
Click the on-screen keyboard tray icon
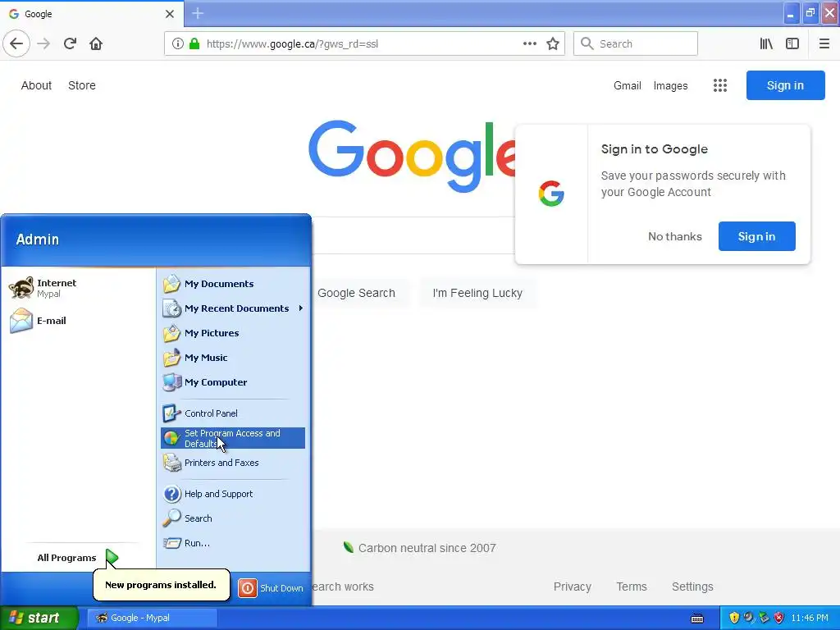pos(697,619)
